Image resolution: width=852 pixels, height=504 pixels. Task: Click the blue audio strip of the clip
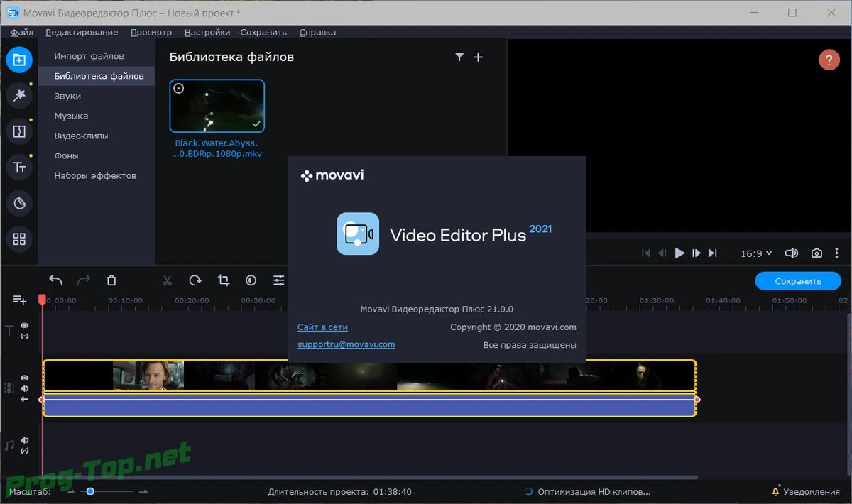[369, 407]
